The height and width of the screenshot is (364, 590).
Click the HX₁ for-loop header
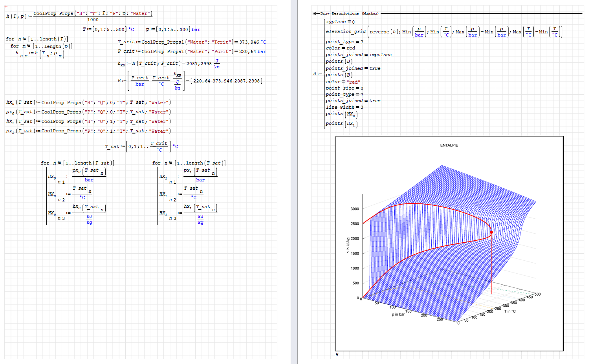pos(189,163)
